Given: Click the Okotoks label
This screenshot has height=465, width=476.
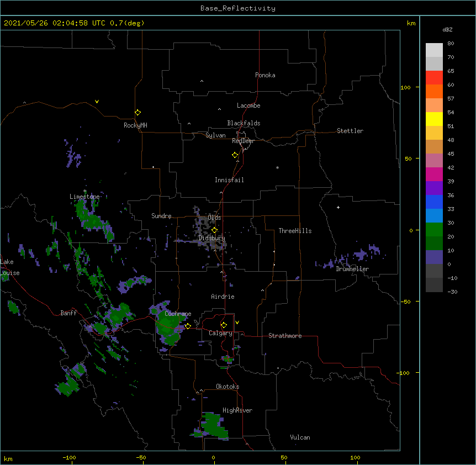Looking at the screenshot, I should tap(228, 387).
